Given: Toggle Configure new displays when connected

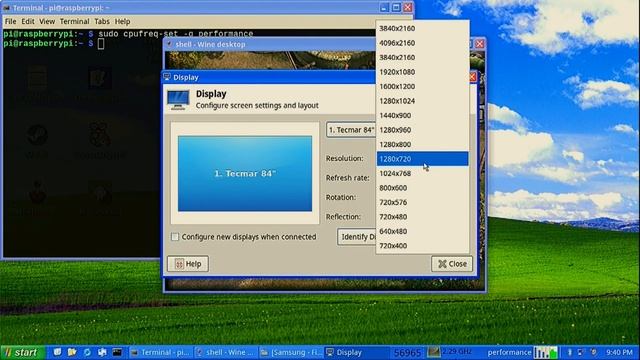Looking at the screenshot, I should tap(175, 237).
